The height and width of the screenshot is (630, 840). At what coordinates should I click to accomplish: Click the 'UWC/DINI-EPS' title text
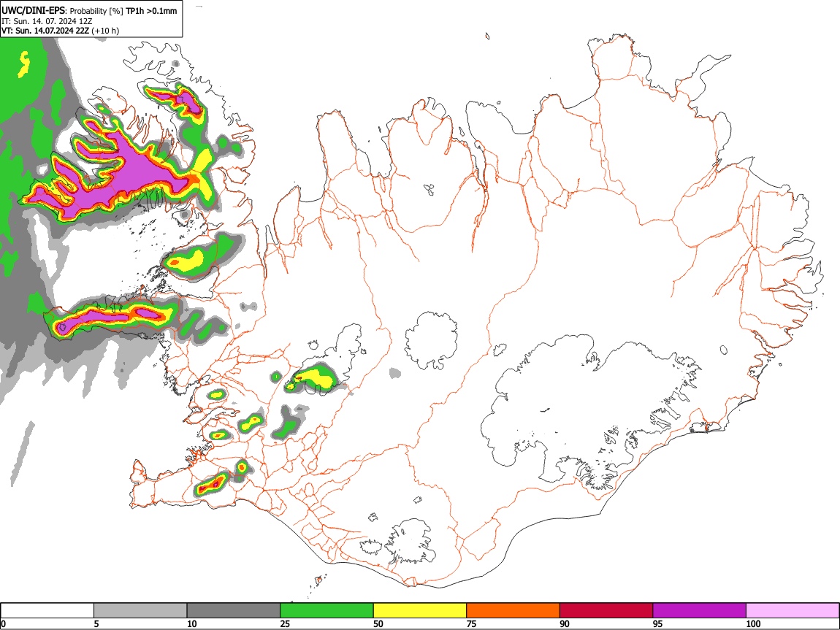tap(33, 10)
